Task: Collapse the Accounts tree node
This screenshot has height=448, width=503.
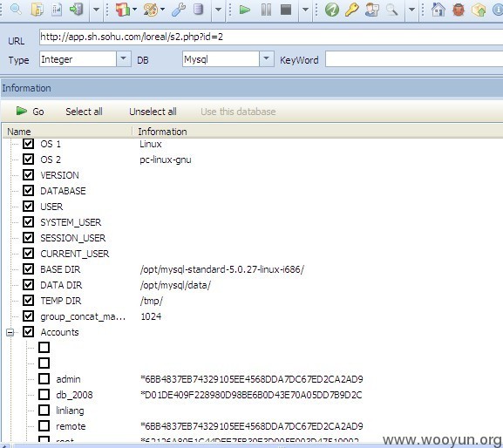Action: (x=10, y=332)
